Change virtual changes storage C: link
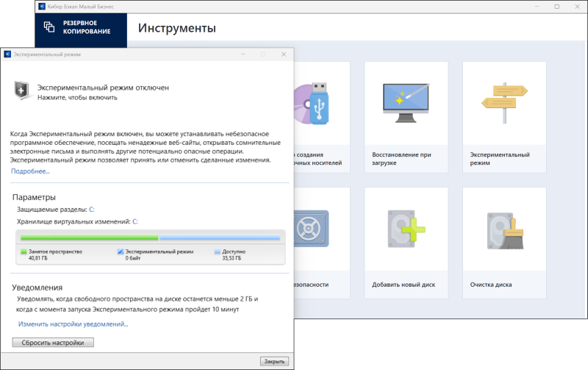 coord(135,221)
